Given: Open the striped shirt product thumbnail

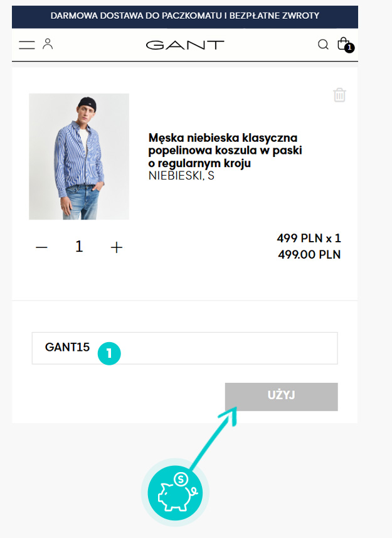Looking at the screenshot, I should click(79, 156).
